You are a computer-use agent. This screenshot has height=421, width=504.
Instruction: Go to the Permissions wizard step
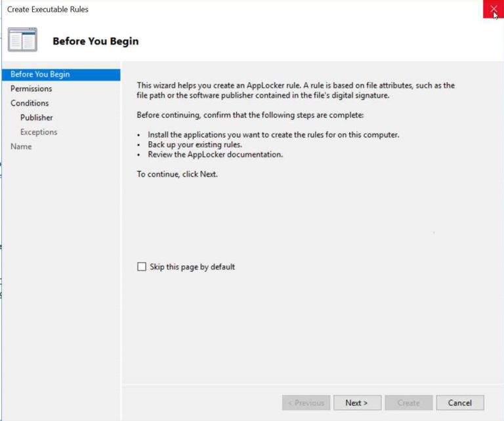coord(31,89)
